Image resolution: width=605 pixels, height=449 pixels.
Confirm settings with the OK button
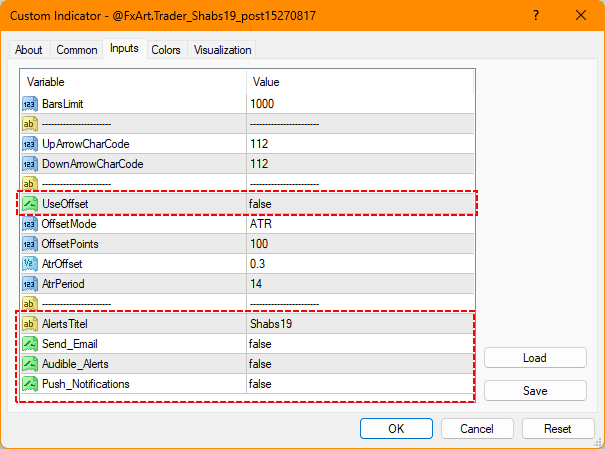pyautogui.click(x=396, y=429)
